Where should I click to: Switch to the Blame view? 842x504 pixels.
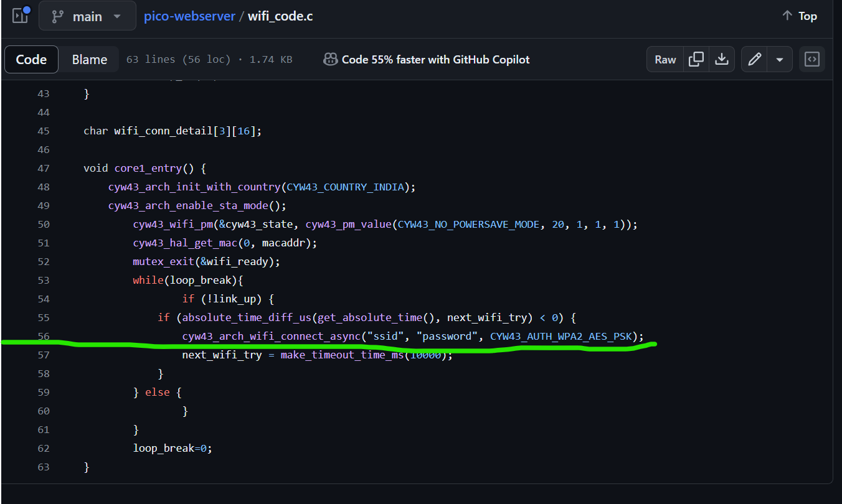pos(89,59)
